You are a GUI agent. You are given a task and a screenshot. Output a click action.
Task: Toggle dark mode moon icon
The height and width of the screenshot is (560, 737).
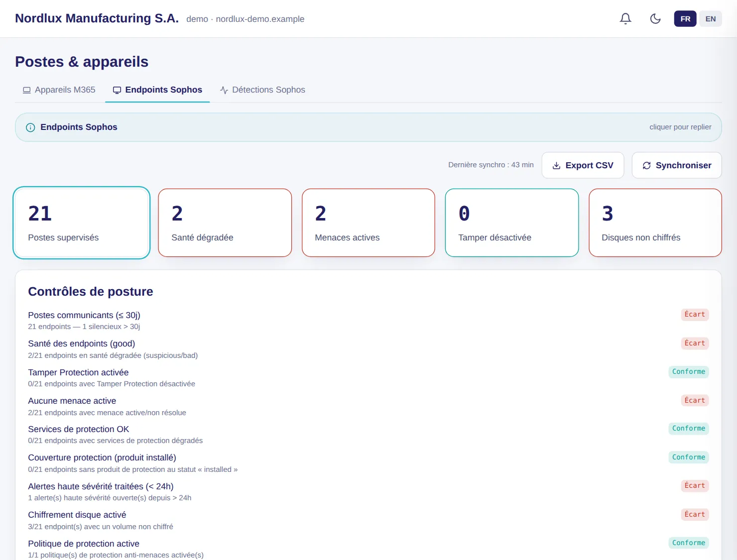coord(655,18)
